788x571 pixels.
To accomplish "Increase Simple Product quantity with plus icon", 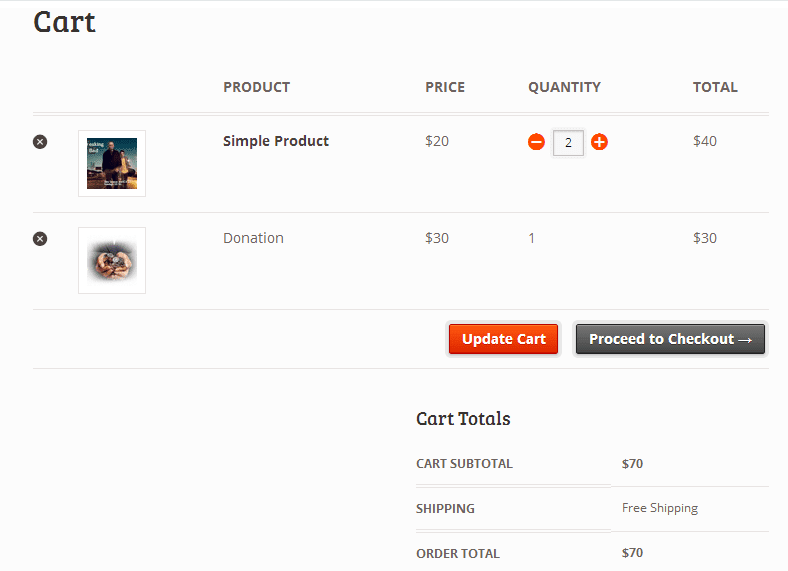I will click(599, 142).
